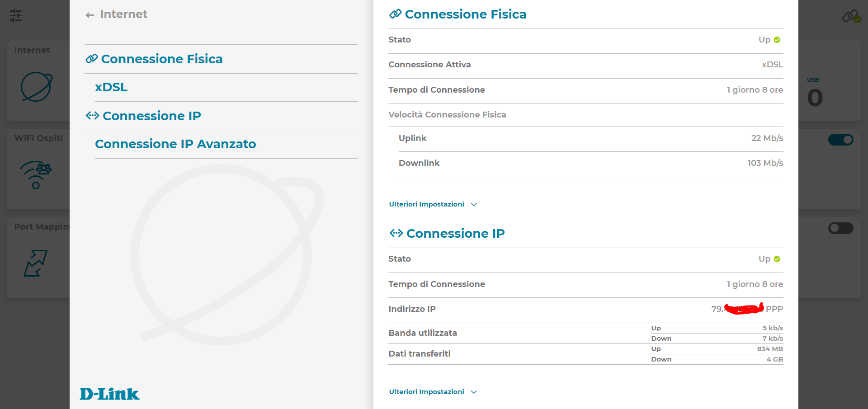Click the Port Mapping arrows icon

[x=36, y=263]
